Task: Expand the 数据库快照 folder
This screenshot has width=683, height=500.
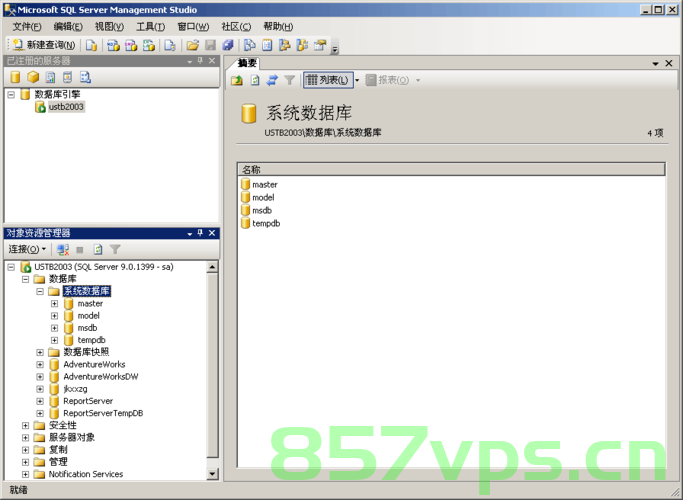Action: coord(40,352)
